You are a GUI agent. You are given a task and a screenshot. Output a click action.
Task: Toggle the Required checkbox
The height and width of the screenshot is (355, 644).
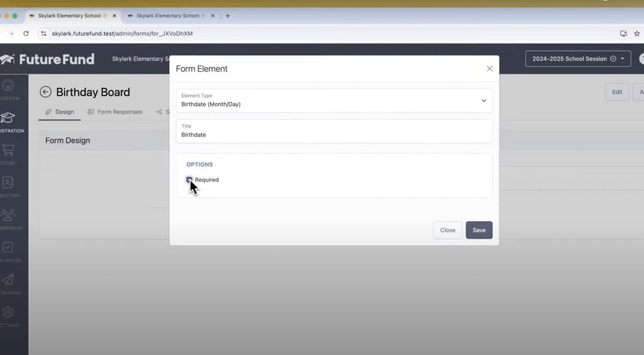(x=189, y=180)
